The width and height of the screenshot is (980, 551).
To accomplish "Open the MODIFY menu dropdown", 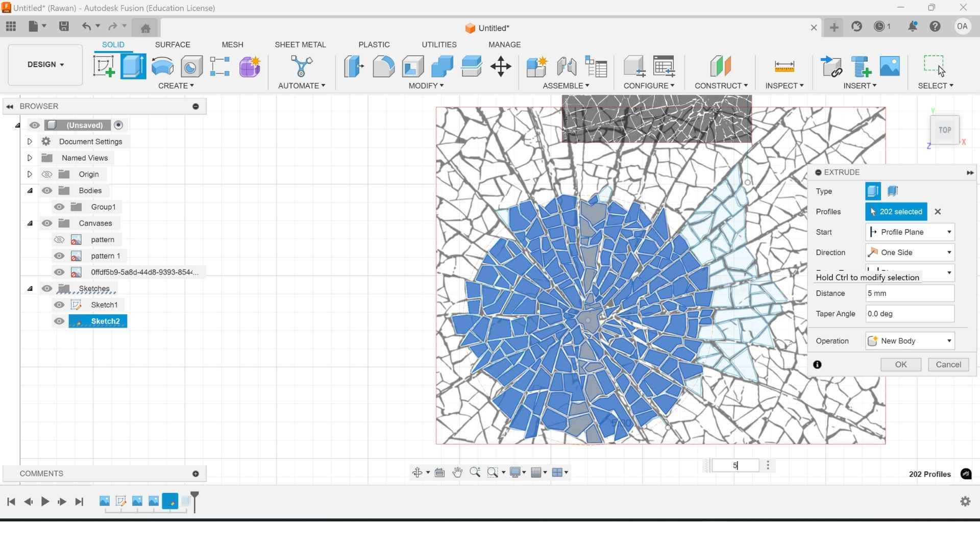I will click(x=426, y=86).
